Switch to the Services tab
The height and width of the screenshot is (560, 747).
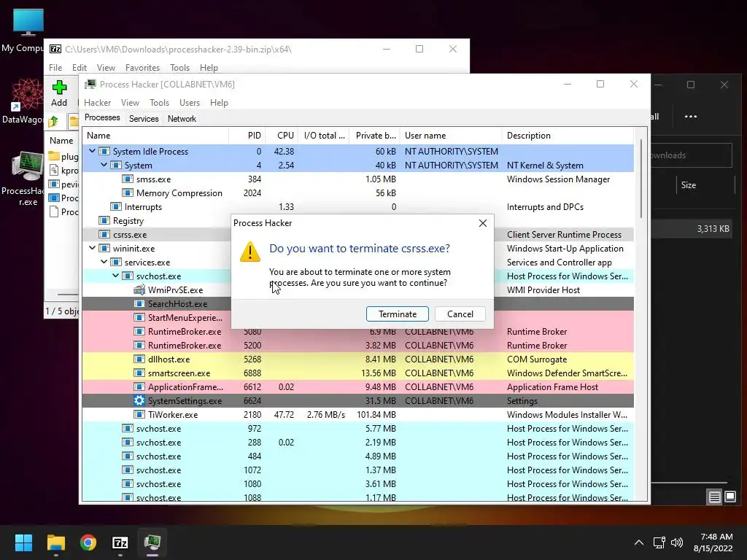point(144,119)
